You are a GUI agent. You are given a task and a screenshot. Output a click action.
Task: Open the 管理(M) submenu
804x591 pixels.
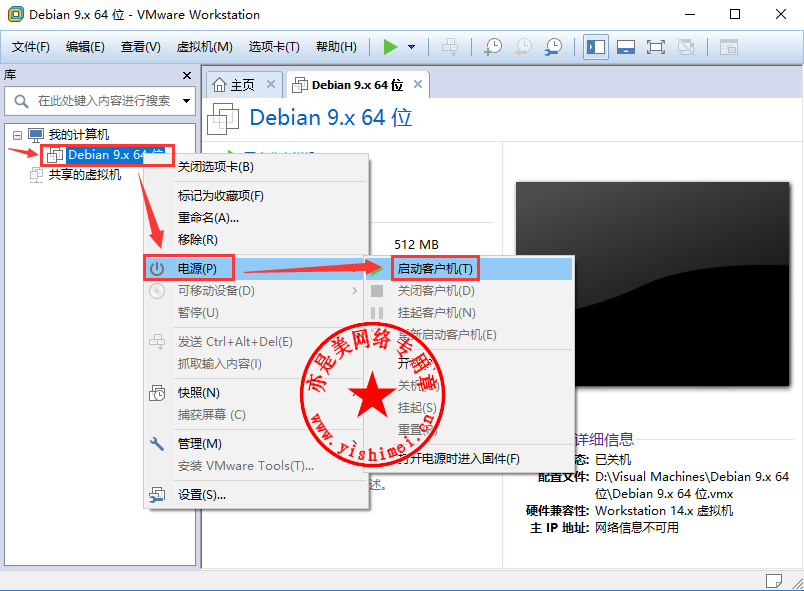[256, 444]
